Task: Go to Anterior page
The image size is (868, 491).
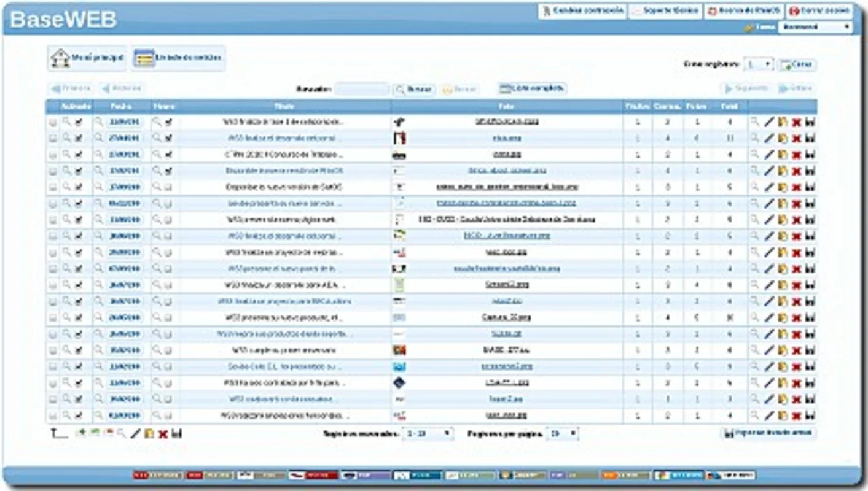Action: tap(122, 88)
